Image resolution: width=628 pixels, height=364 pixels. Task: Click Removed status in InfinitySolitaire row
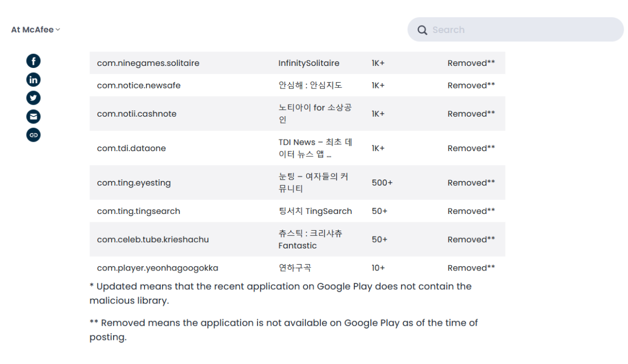pos(471,63)
